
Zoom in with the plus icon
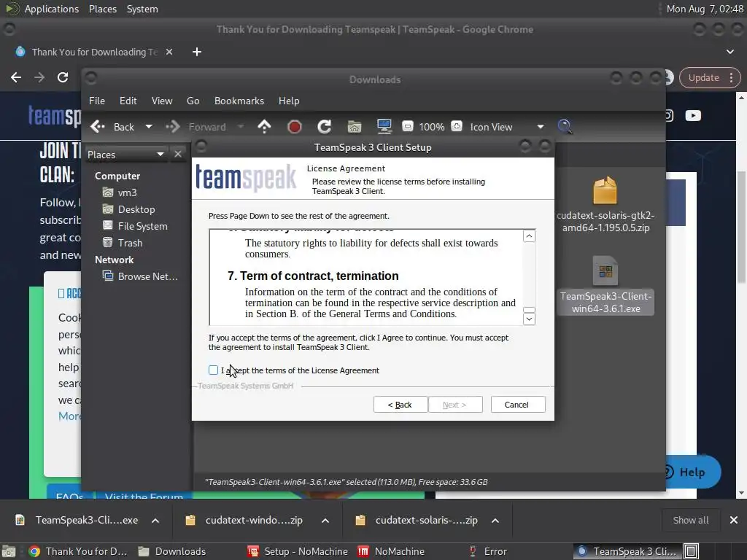[x=457, y=126]
